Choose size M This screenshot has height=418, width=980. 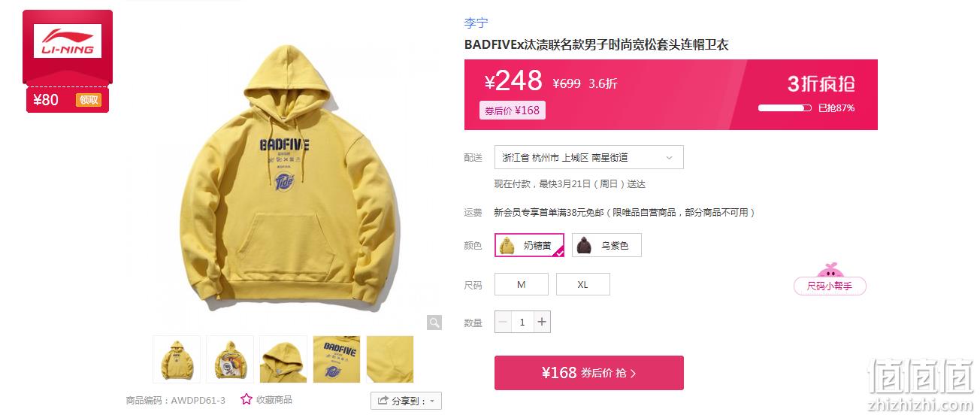pos(522,284)
